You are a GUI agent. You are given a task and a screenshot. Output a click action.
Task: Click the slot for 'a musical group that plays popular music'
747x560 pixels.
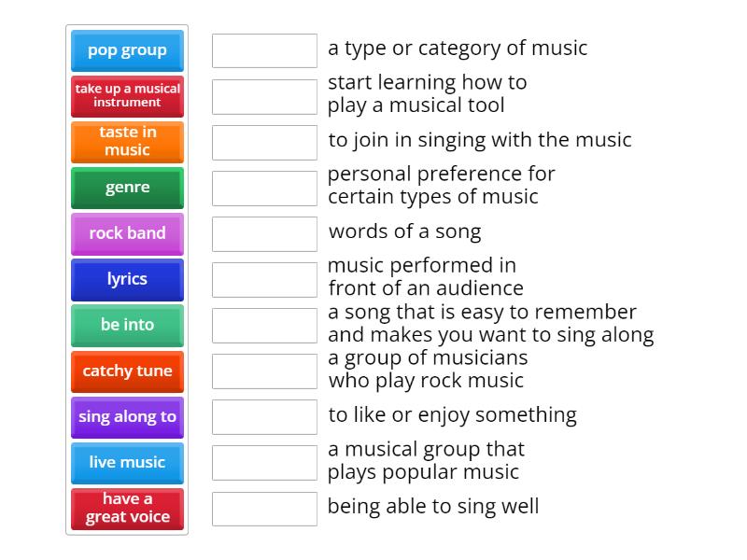pos(264,461)
